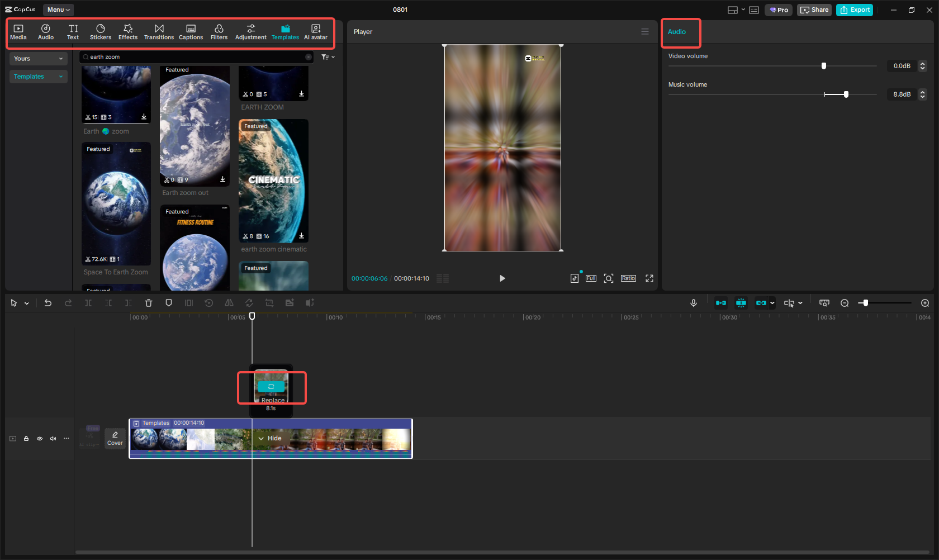Switch to the Captions tab
The height and width of the screenshot is (560, 939).
coord(191,32)
